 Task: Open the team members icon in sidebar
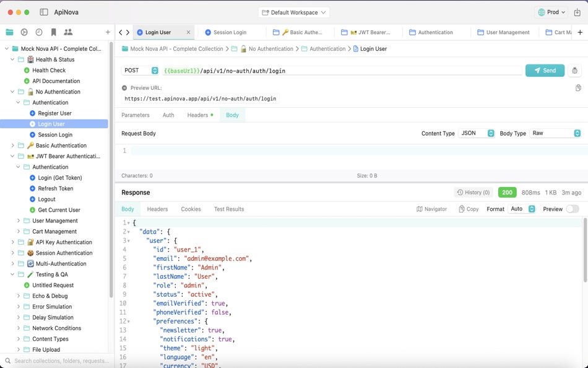point(68,32)
